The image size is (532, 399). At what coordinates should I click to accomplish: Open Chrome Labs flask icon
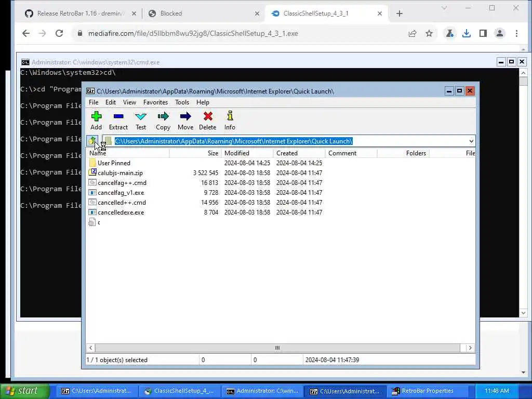click(x=450, y=33)
